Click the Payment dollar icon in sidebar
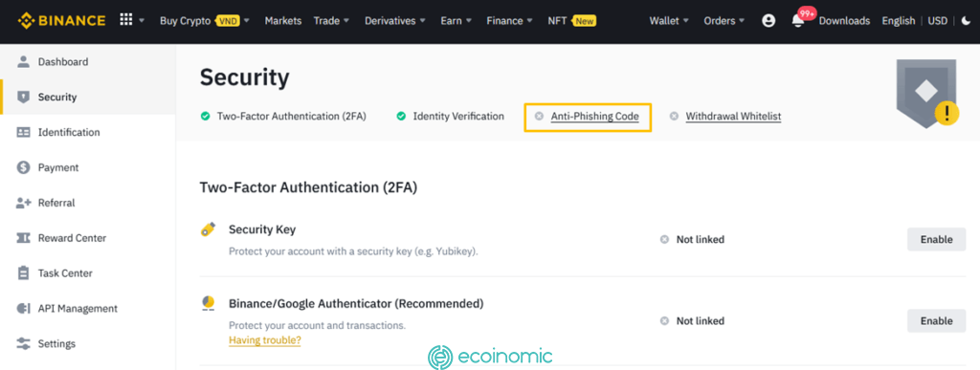The width and height of the screenshot is (980, 370). pyautogui.click(x=23, y=167)
